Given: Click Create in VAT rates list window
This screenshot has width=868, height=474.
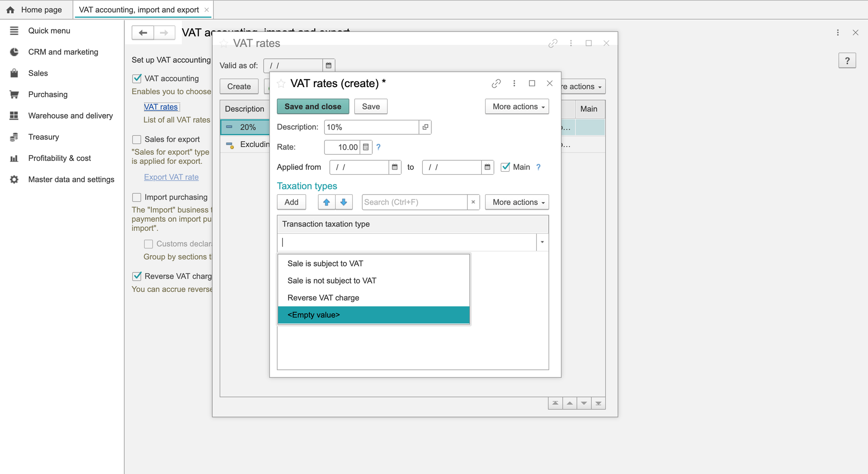Looking at the screenshot, I should (239, 87).
